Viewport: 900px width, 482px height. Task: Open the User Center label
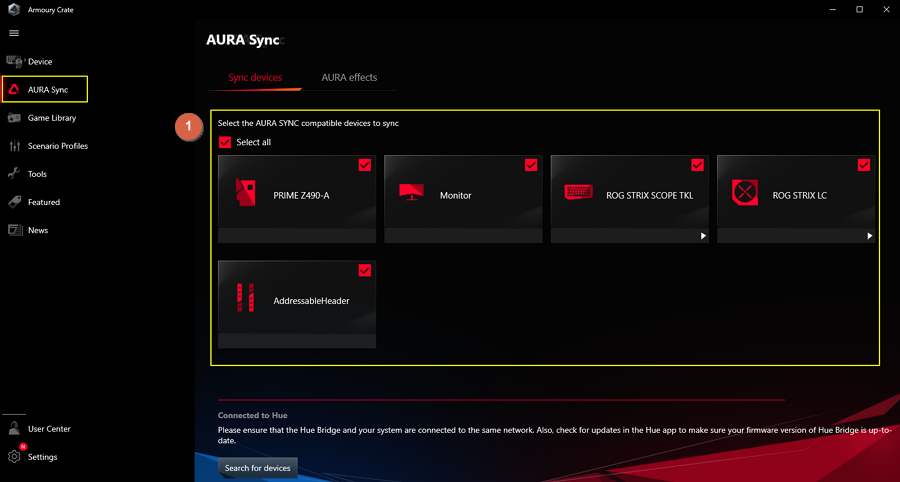[49, 429]
